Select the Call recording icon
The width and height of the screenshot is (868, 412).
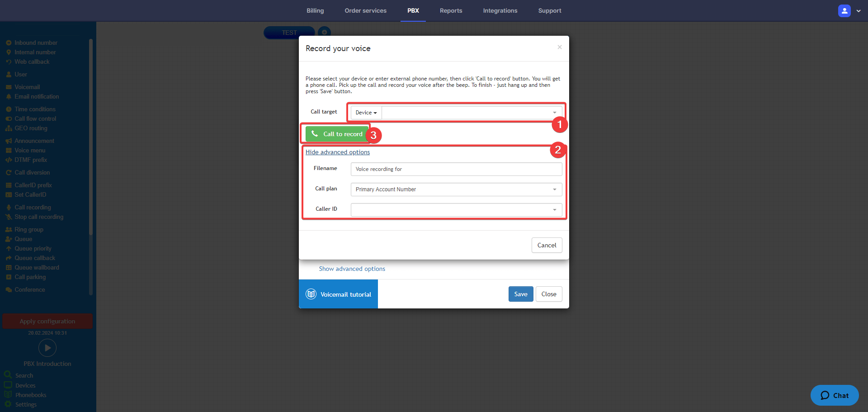[x=9, y=207]
